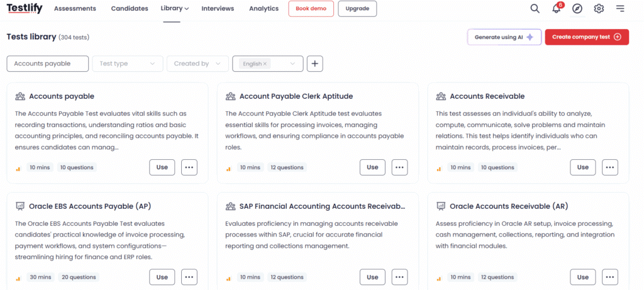The height and width of the screenshot is (290, 644).
Task: Open notifications bell with badge
Action: (557, 8)
